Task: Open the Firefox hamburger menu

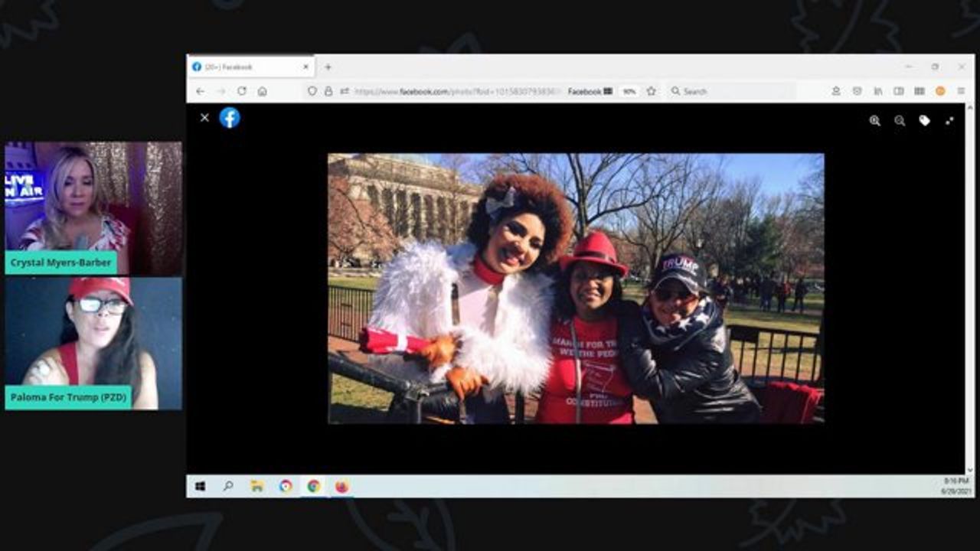Action: [961, 91]
